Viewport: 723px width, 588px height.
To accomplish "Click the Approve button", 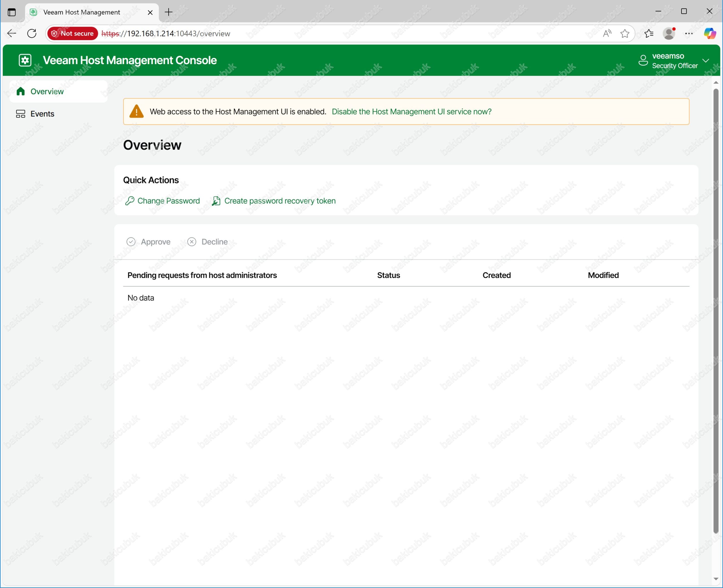I will (148, 242).
